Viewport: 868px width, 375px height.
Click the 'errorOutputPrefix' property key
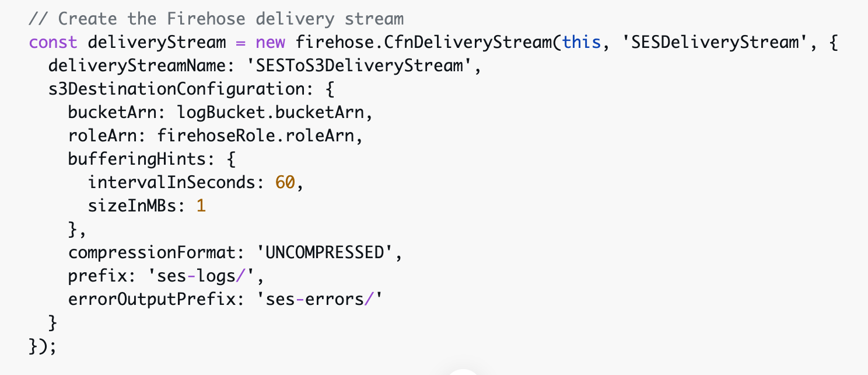coord(152,299)
